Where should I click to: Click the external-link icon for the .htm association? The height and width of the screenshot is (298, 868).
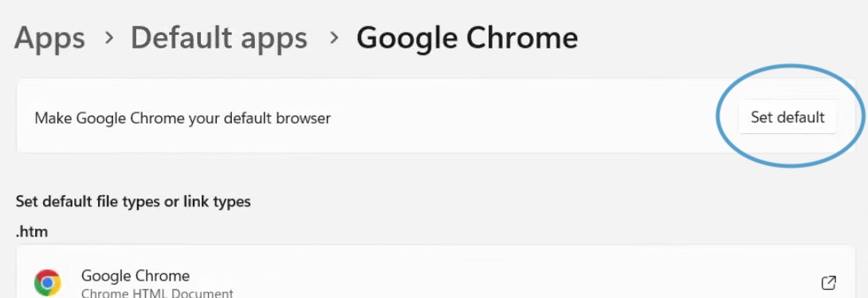(828, 283)
